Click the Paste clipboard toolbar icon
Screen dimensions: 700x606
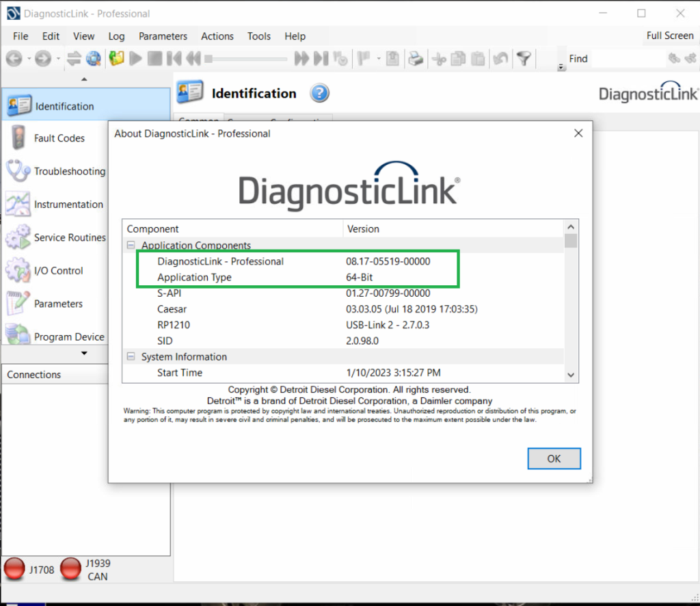point(478,59)
